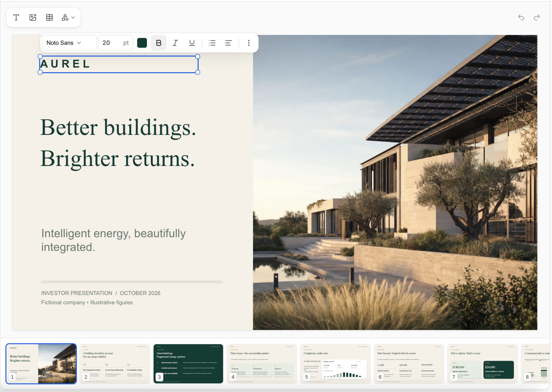Open dark green slide 3 thumbnail
This screenshot has height=392, width=552.
[x=188, y=364]
